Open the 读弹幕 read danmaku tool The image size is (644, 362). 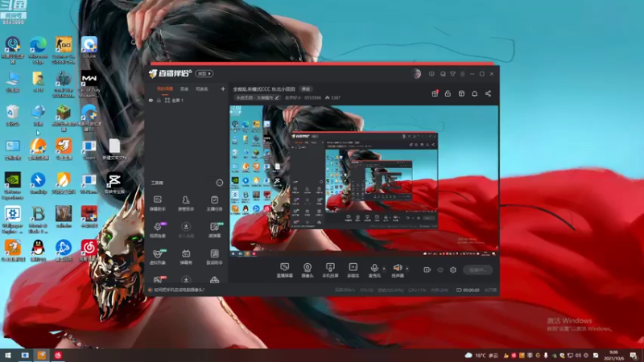[x=214, y=230]
